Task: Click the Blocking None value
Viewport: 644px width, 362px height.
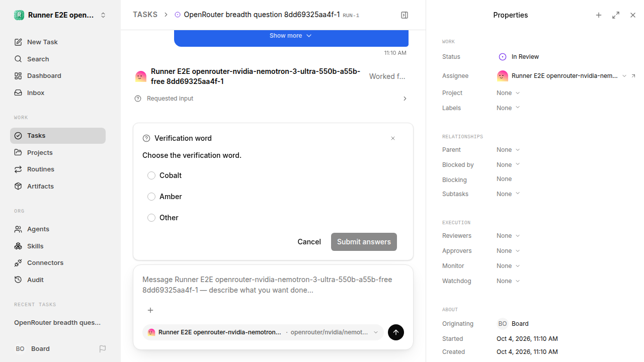Action: pos(504,179)
